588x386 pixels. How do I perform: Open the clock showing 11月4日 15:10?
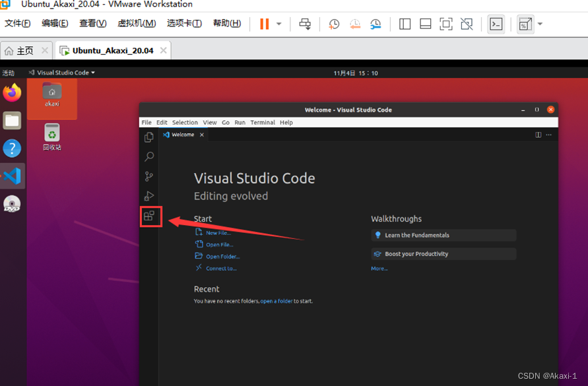356,73
